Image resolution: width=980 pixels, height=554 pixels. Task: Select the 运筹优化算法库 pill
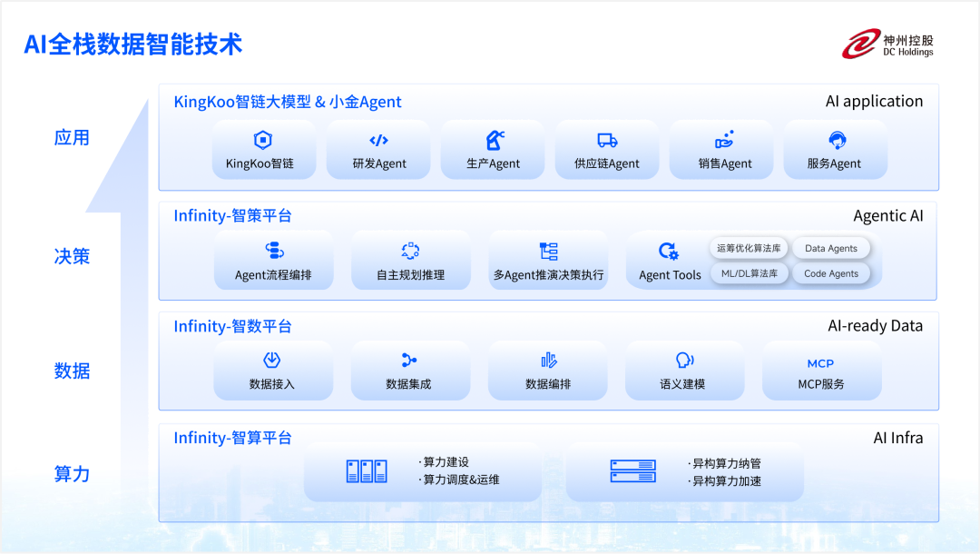749,248
